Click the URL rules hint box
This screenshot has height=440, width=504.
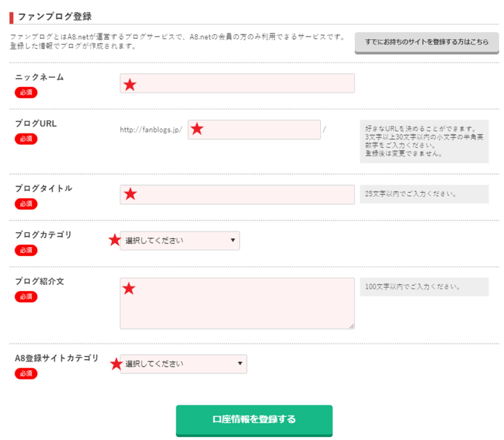[x=424, y=142]
